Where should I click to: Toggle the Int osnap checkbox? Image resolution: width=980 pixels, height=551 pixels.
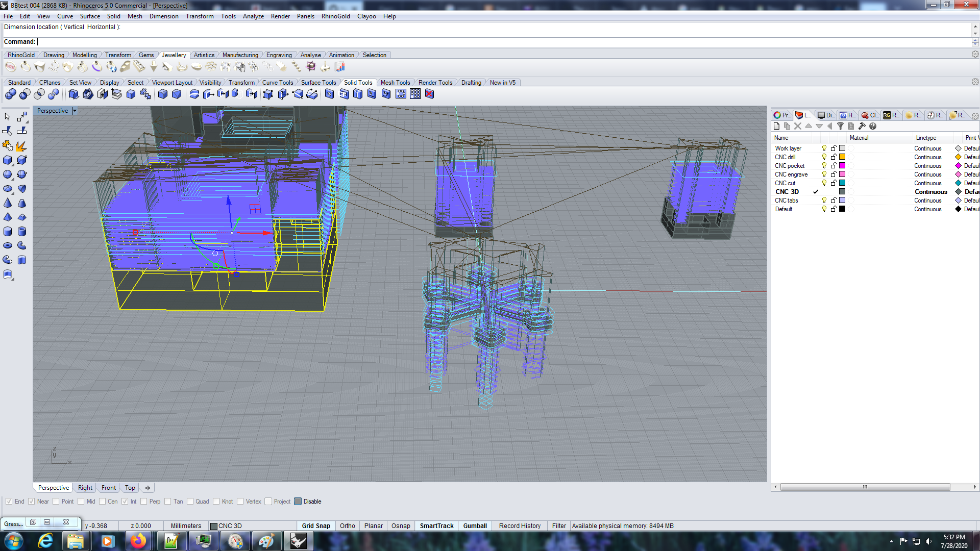[x=125, y=502]
